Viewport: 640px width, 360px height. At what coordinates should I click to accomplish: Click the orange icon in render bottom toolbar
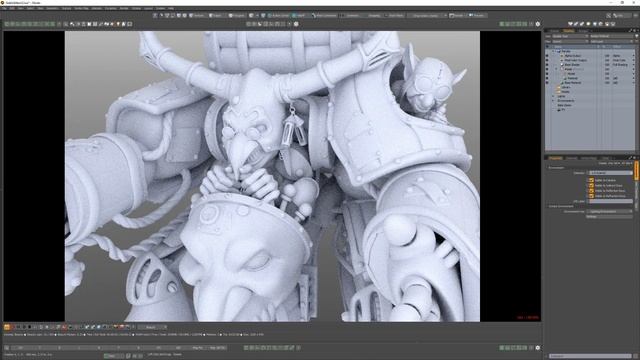[x=7, y=327]
